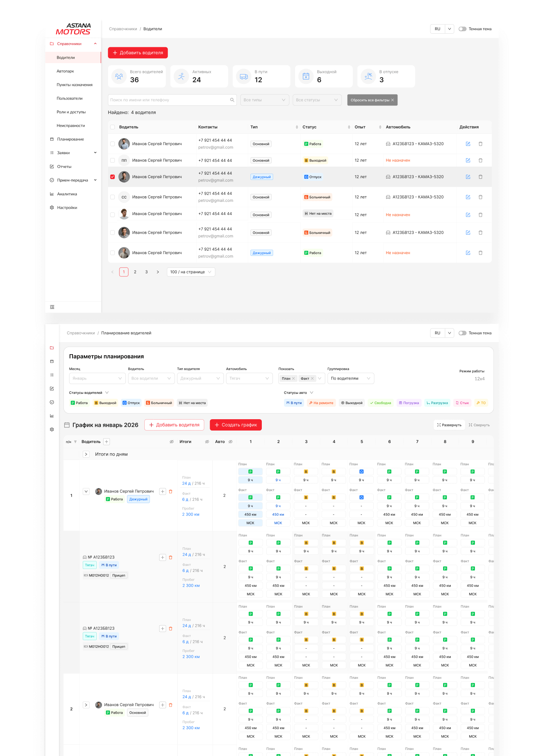Check the driver row with Выходной status
This screenshot has width=544, height=756.
pos(112,160)
